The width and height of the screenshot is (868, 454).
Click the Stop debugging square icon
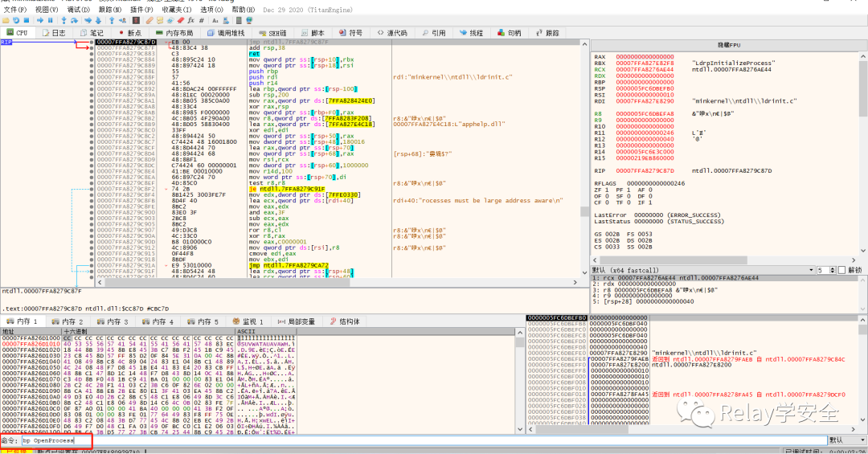point(27,20)
